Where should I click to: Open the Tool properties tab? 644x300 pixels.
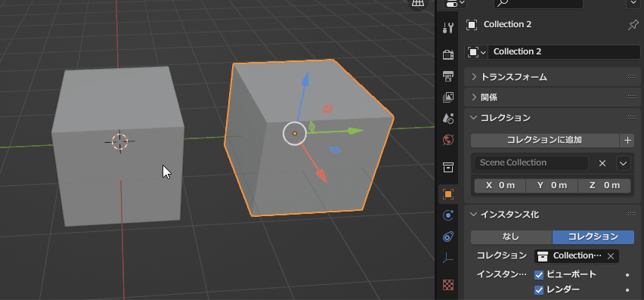click(447, 28)
